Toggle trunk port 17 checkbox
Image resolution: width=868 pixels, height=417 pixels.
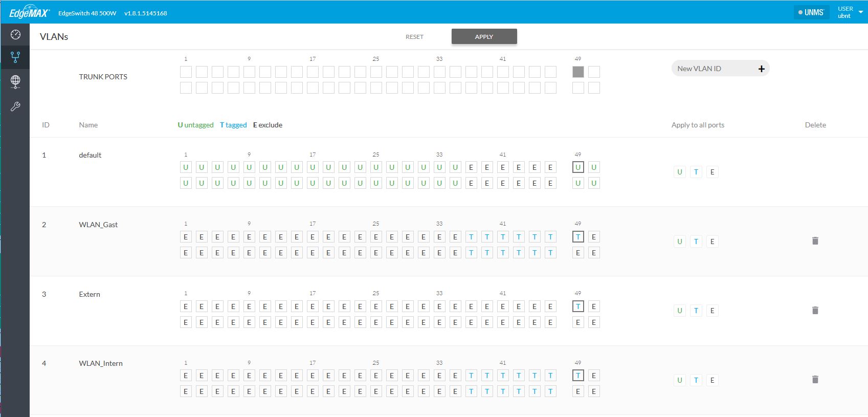[313, 72]
